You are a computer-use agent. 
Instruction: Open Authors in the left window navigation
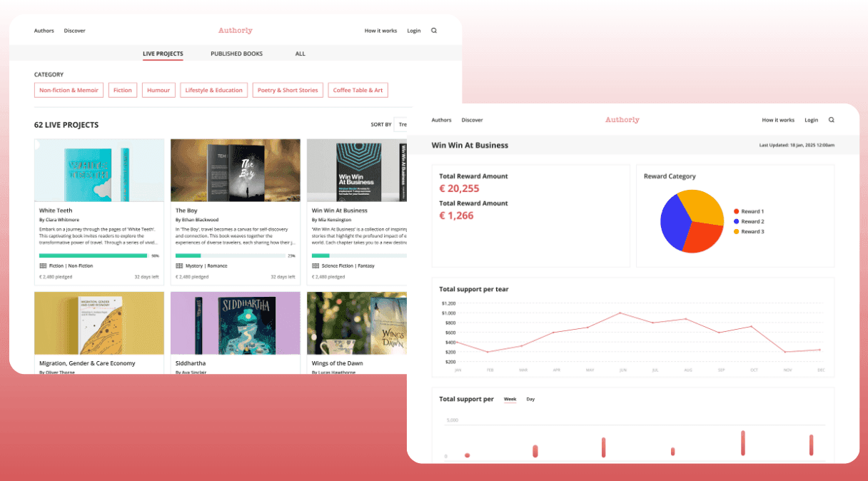(44, 31)
